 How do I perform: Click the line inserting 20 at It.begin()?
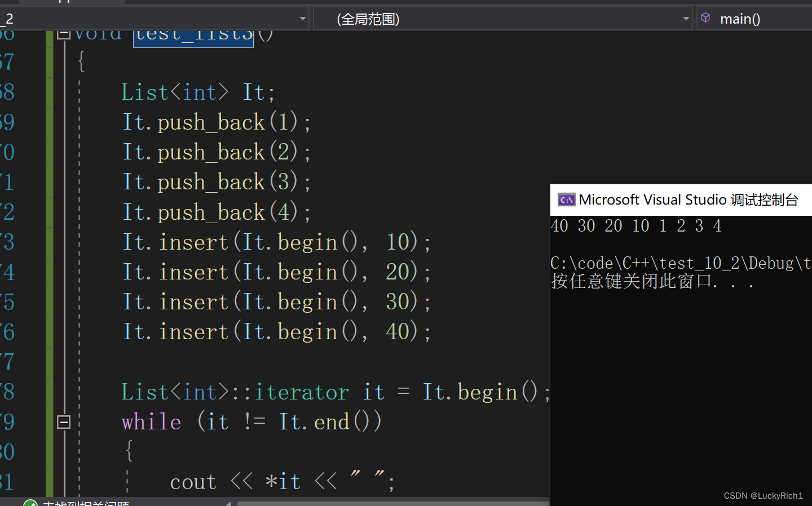coord(277,272)
